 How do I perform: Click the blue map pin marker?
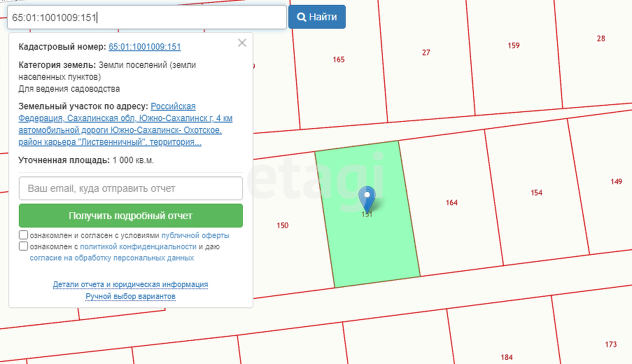pos(367,198)
